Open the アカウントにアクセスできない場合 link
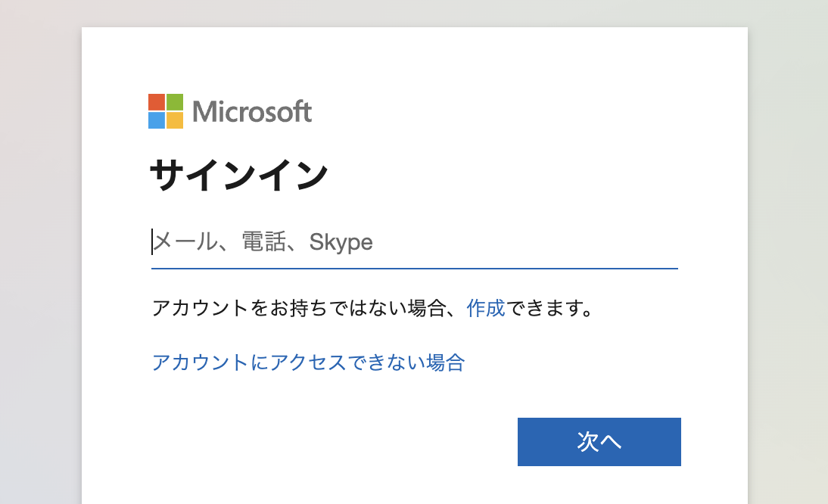The height and width of the screenshot is (504, 828). (308, 362)
